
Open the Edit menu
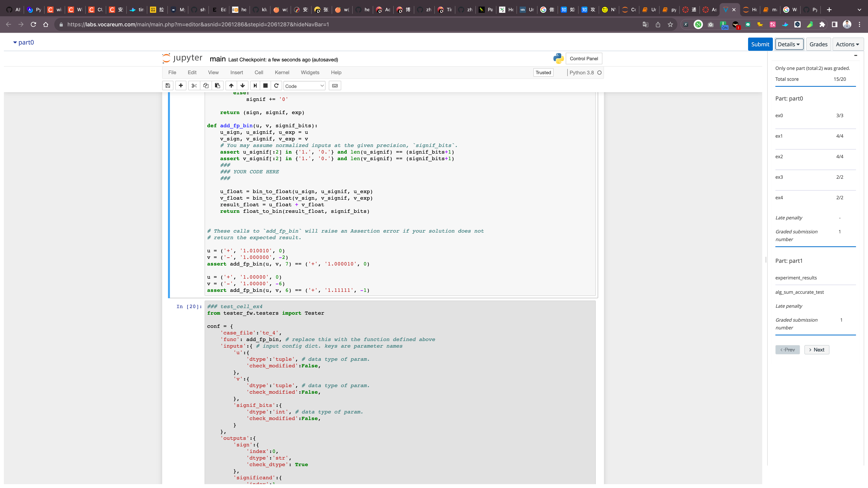[192, 72]
